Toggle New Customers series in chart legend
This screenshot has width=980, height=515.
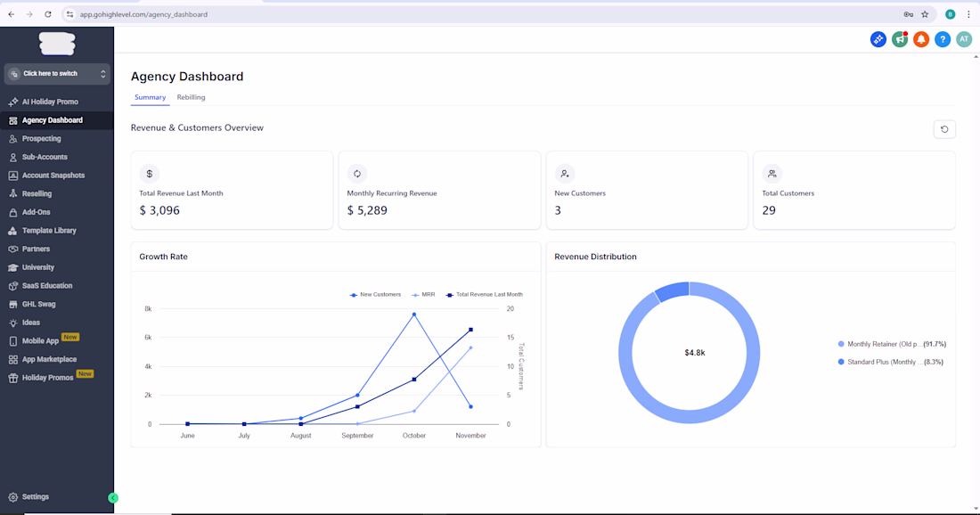click(x=376, y=294)
